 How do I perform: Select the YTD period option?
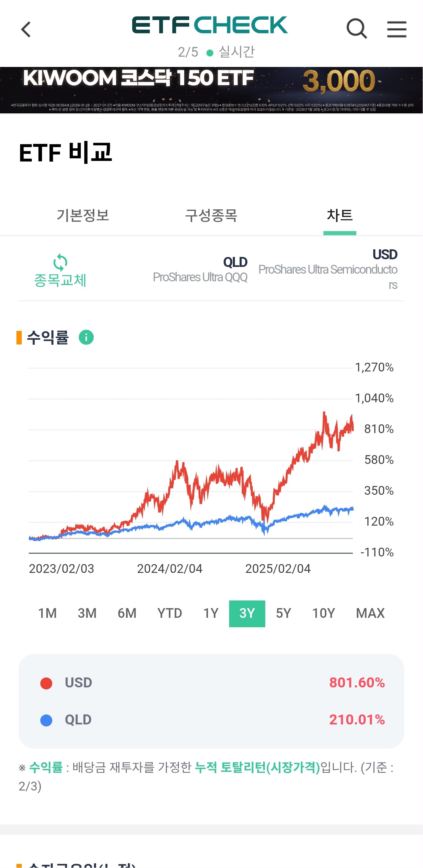(x=169, y=613)
